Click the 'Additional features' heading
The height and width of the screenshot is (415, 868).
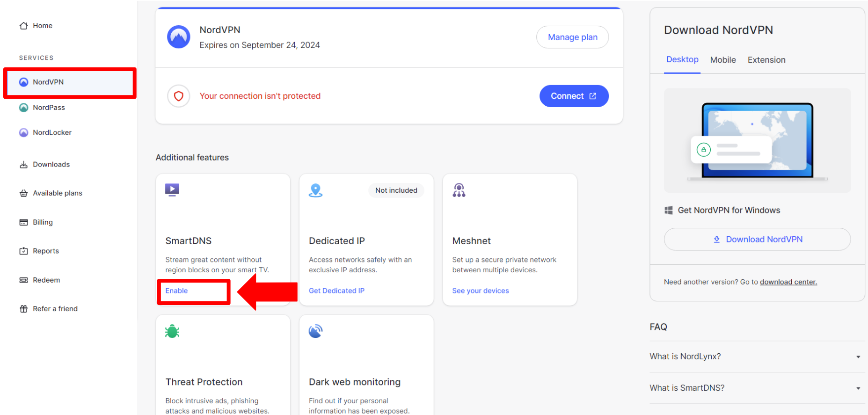[192, 158]
